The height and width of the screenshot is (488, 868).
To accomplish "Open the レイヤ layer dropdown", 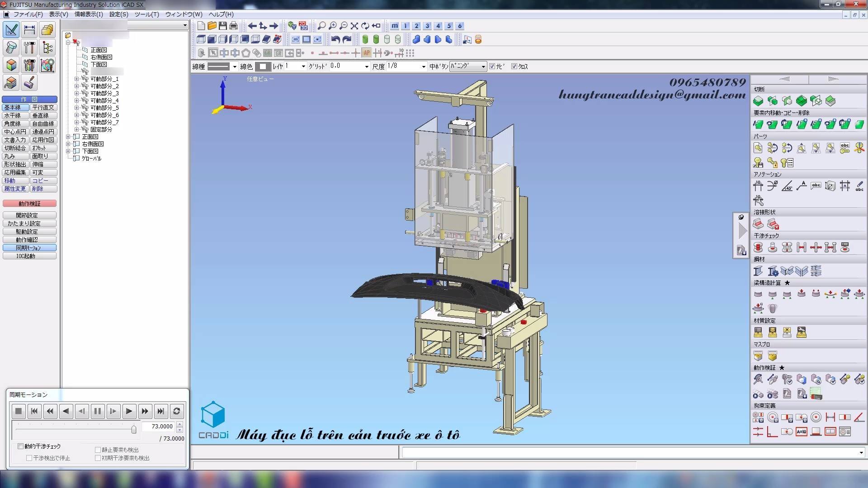I will [303, 66].
